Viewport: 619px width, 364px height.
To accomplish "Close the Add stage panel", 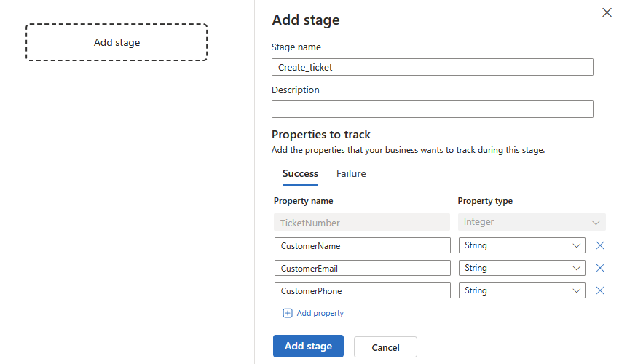I will click(607, 12).
